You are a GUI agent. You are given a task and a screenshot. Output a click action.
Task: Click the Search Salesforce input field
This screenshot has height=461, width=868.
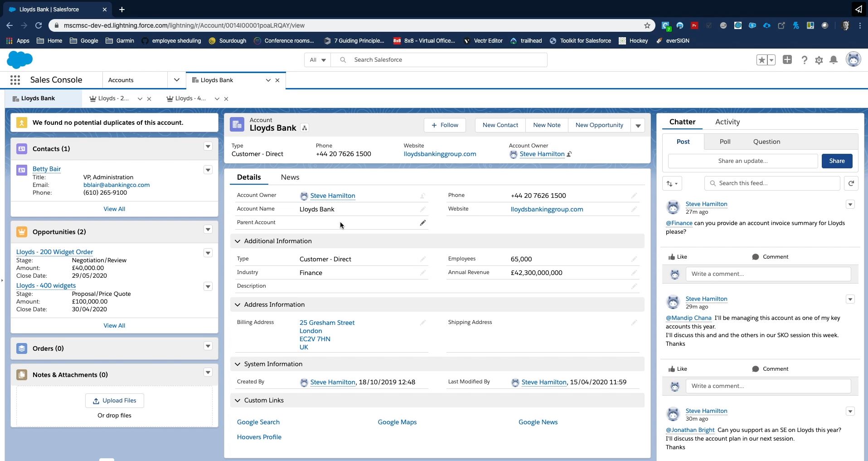[x=446, y=60]
